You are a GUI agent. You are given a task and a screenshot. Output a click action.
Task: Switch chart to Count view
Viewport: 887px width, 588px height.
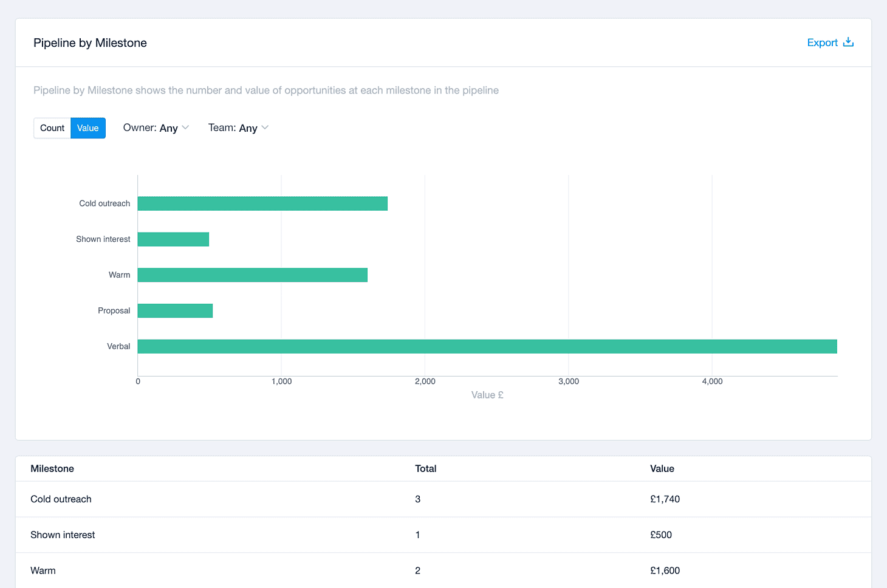coord(52,128)
